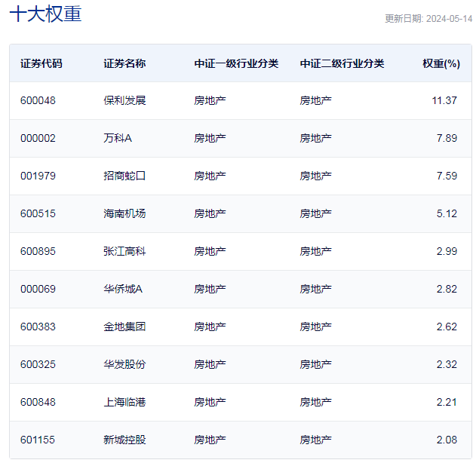Click weight value 2.82

(447, 289)
